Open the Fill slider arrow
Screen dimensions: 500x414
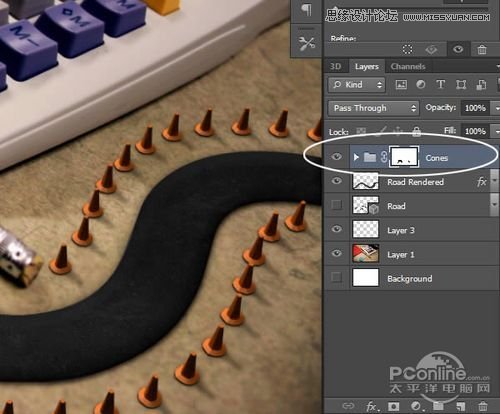click(x=496, y=131)
